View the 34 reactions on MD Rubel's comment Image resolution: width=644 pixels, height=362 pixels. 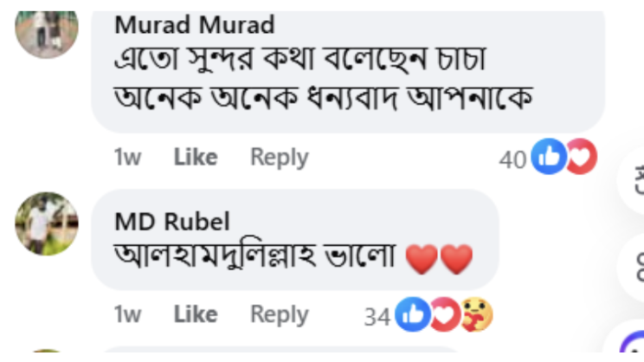pyautogui.click(x=377, y=317)
